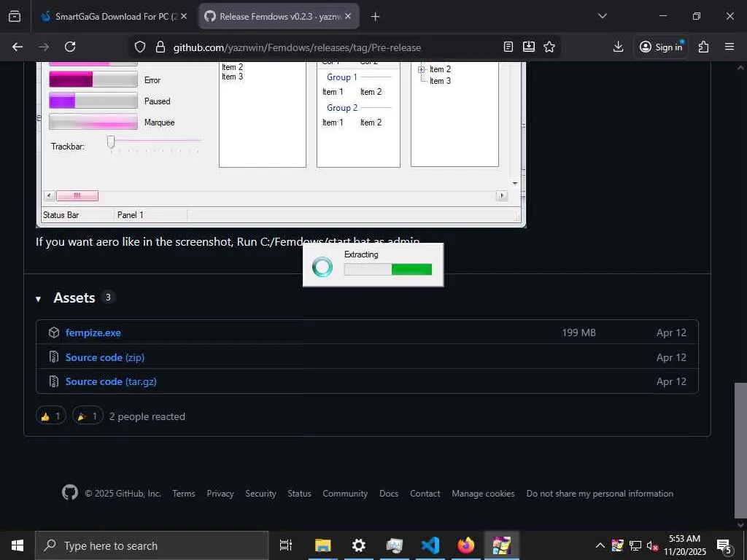Bookmark this page with the star
This screenshot has width=747, height=560.
[549, 47]
